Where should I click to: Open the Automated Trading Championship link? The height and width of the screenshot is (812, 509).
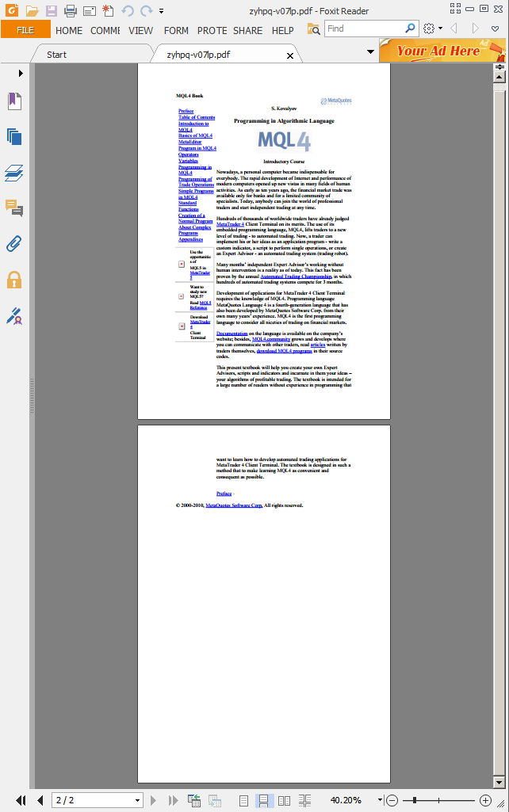point(296,276)
